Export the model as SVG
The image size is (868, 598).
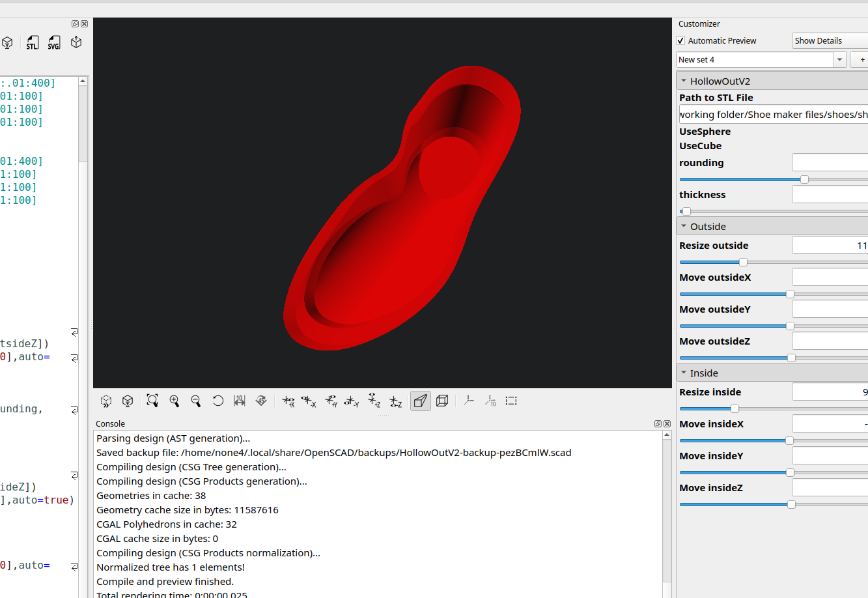(x=54, y=42)
